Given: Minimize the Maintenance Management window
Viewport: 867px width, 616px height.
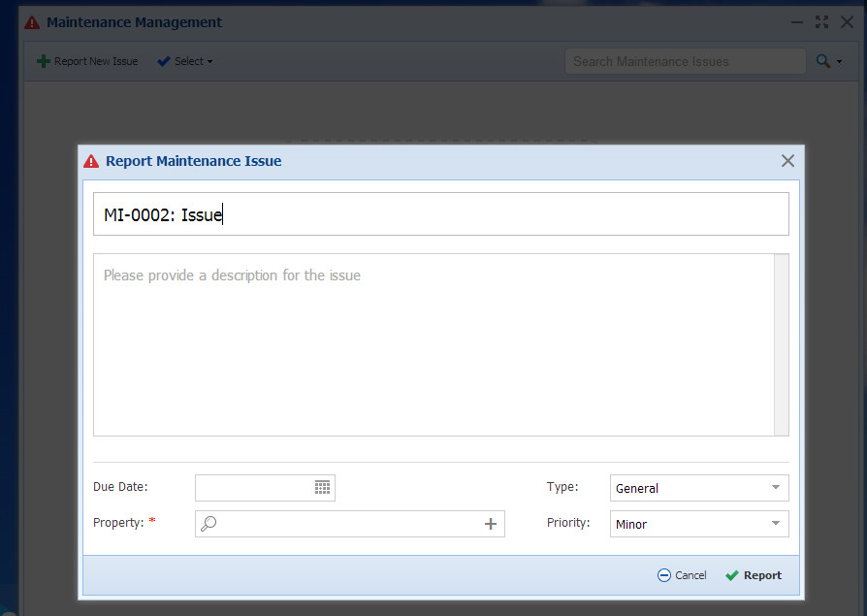Looking at the screenshot, I should coord(797,22).
